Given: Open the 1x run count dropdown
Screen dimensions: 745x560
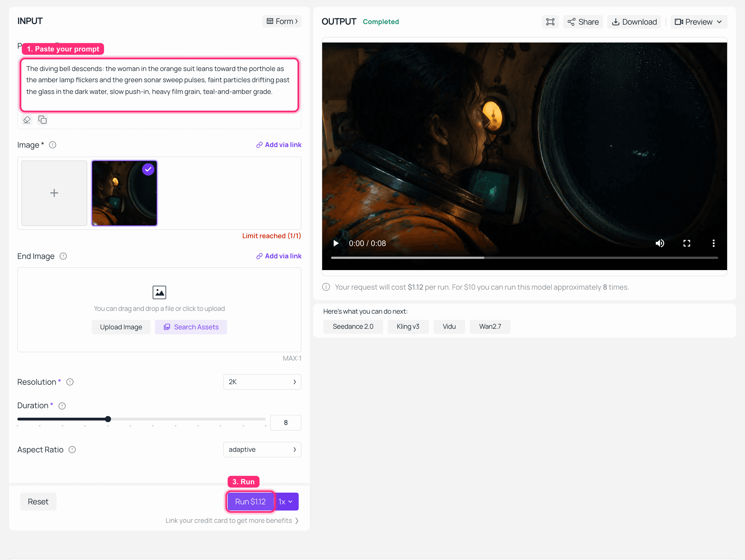Looking at the screenshot, I should (x=286, y=502).
